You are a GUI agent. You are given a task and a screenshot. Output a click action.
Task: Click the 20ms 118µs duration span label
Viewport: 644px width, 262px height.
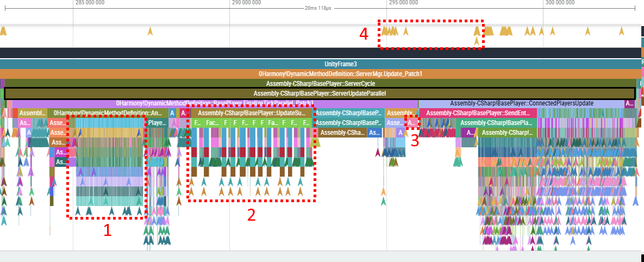pyautogui.click(x=317, y=8)
